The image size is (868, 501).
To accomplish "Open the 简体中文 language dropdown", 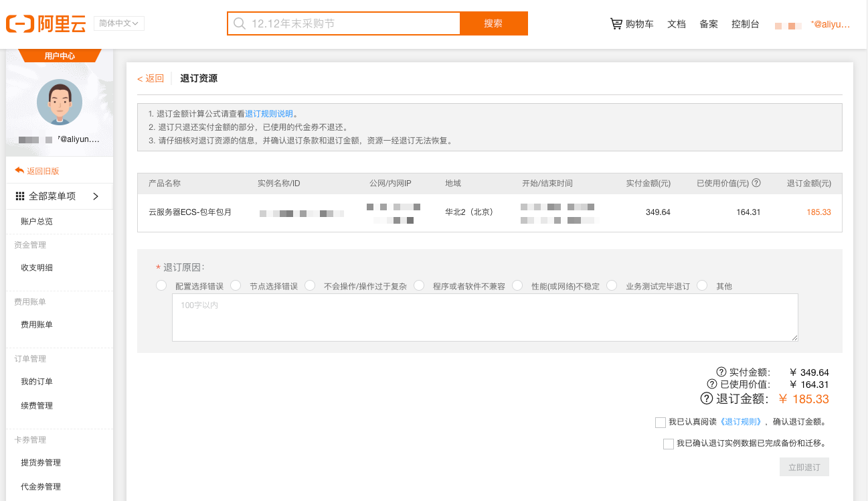I will (x=119, y=23).
